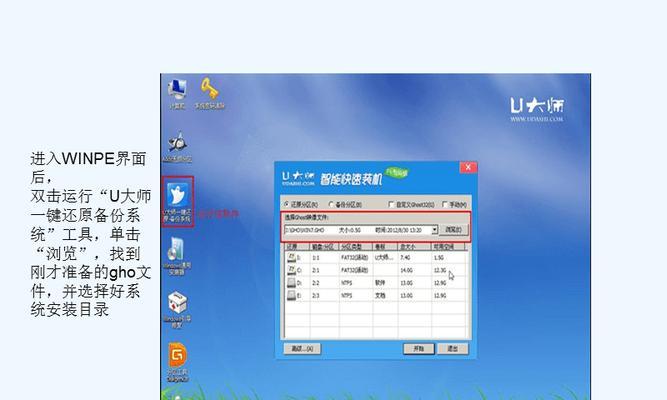Click the 2:2 partition cell
667x400 pixels.
click(316, 283)
